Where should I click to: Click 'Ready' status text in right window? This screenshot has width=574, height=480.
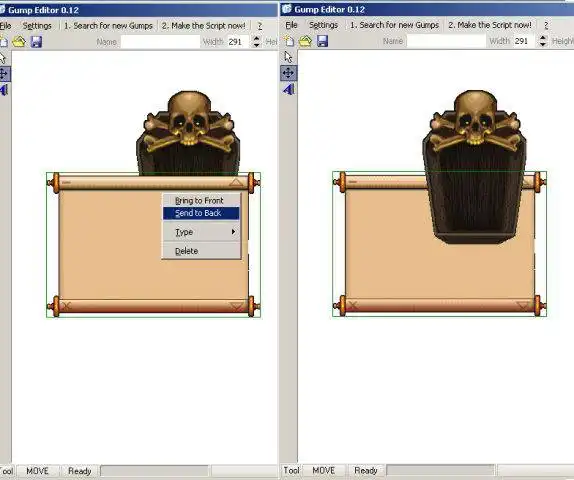tap(366, 470)
